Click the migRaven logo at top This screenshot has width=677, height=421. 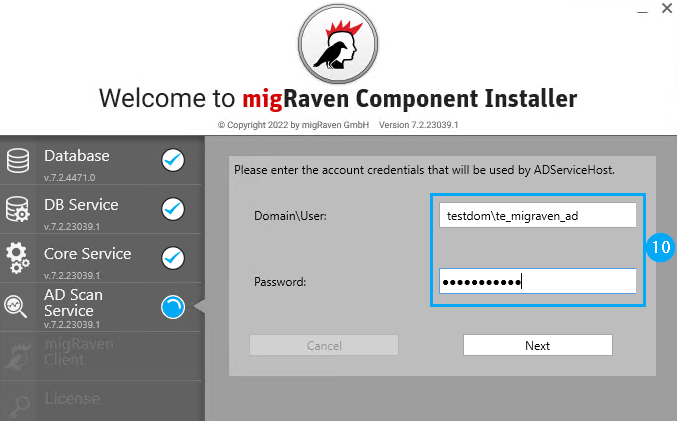pyautogui.click(x=338, y=44)
